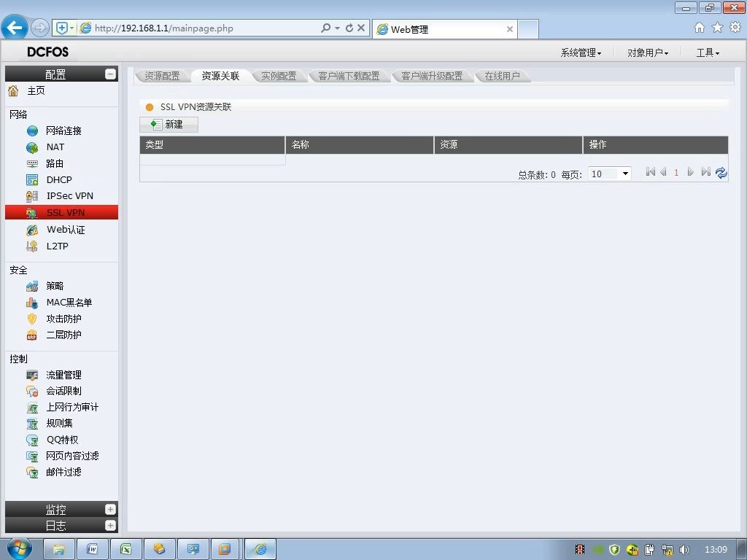
Task: Open the 系统管理 menu
Action: 581,52
